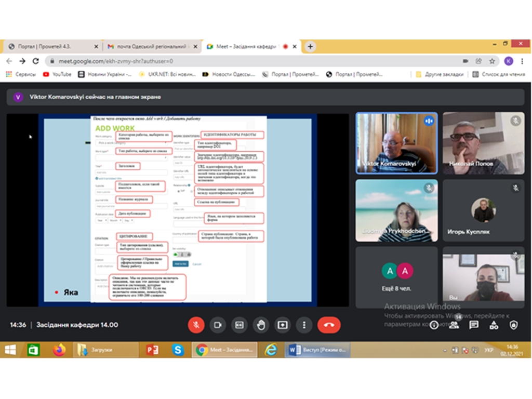
Task: Switch to Chrome 'Meet – Засідання...' taskbar button
Action: [224, 350]
